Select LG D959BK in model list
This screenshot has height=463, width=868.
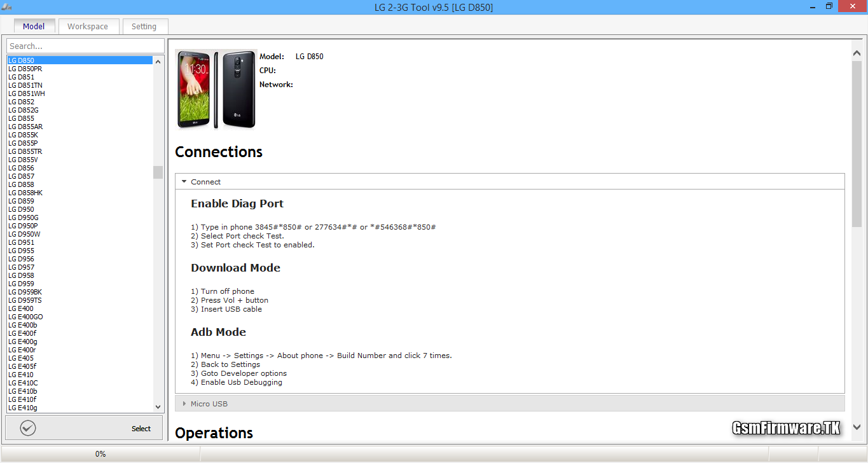(79, 292)
